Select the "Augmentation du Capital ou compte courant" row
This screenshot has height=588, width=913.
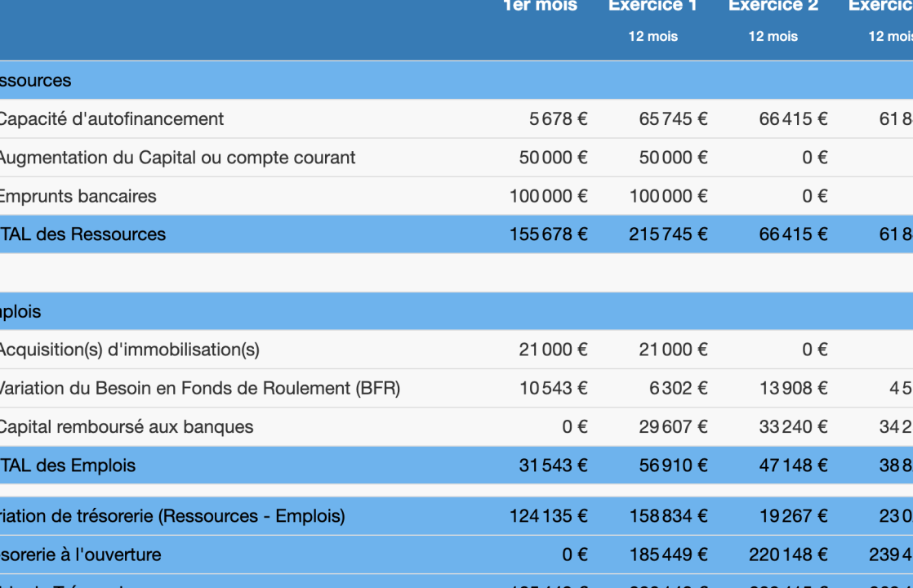click(178, 157)
